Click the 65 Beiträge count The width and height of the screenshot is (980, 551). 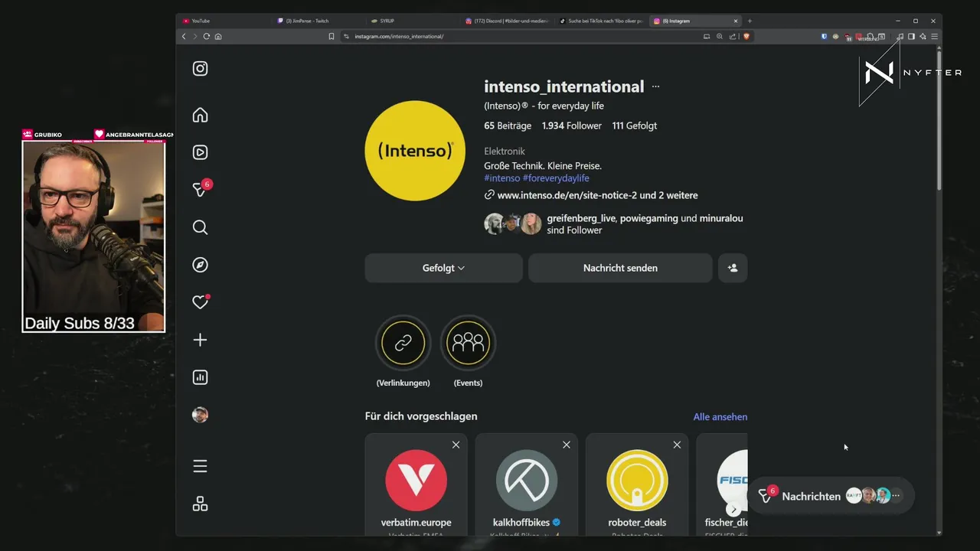(x=508, y=126)
